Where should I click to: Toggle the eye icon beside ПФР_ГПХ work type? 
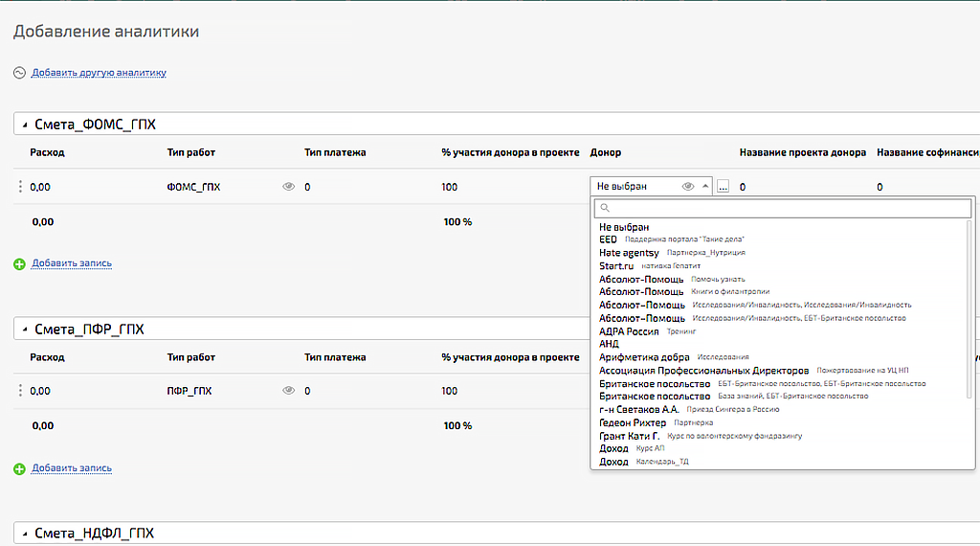click(289, 391)
